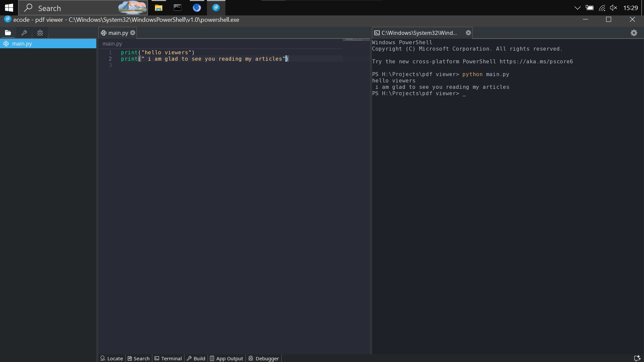The image size is (644, 362).
Task: Switch to the PowerShell terminal tab
Action: click(419, 33)
